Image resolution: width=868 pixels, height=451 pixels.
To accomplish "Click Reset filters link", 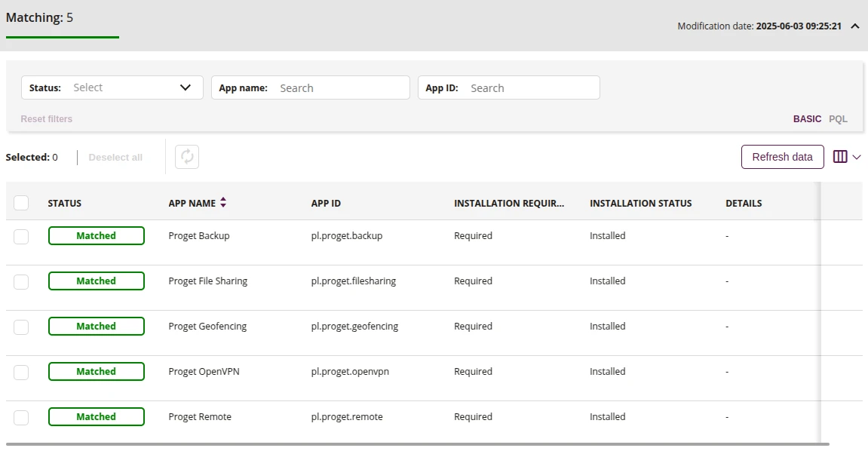I will pos(47,119).
